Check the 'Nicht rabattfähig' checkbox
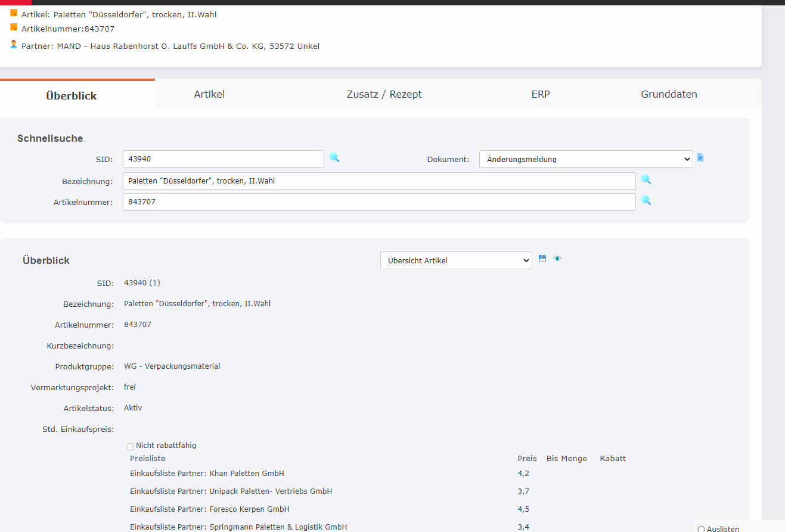The image size is (785, 532). click(x=130, y=446)
